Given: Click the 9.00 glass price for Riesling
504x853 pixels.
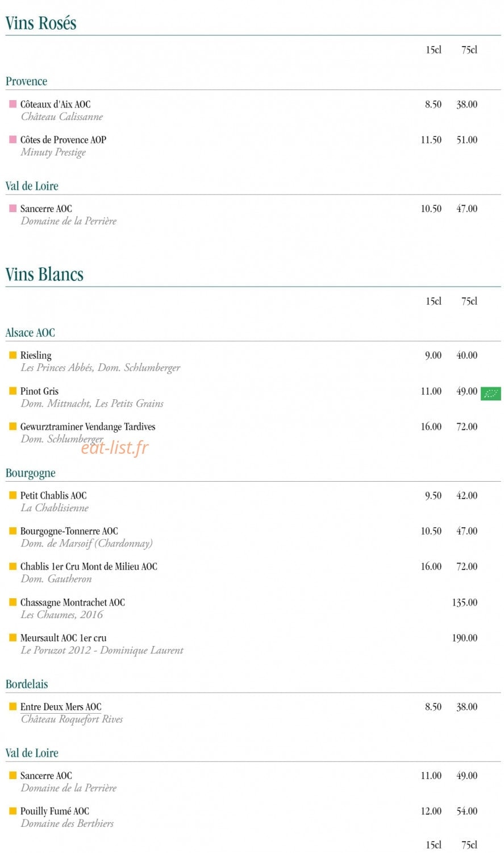Looking at the screenshot, I should [x=433, y=355].
